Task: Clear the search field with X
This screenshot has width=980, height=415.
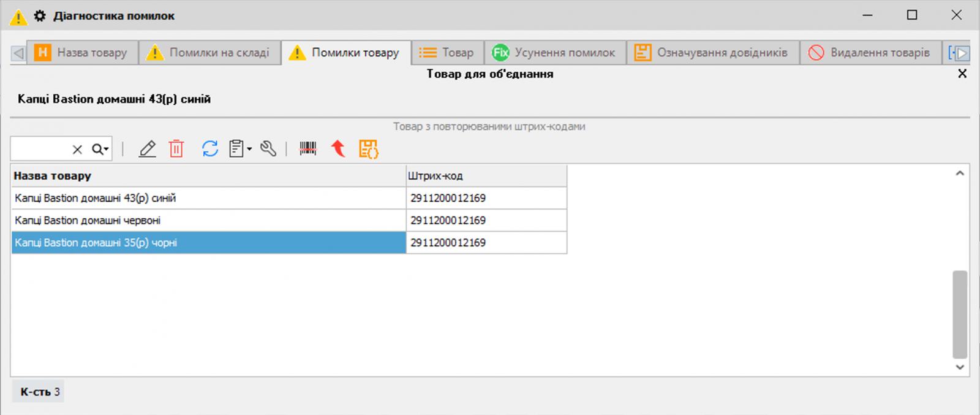Action: (x=77, y=150)
